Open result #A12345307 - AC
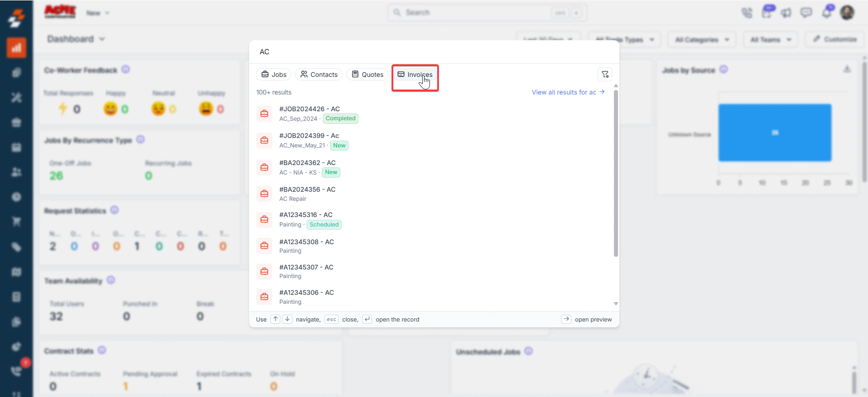Screen dimensions: 868x397 pyautogui.click(x=433, y=271)
